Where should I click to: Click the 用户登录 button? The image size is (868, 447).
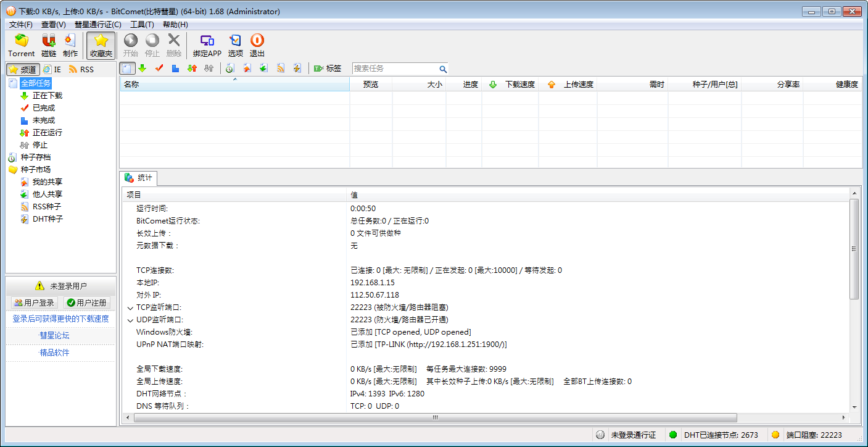35,303
